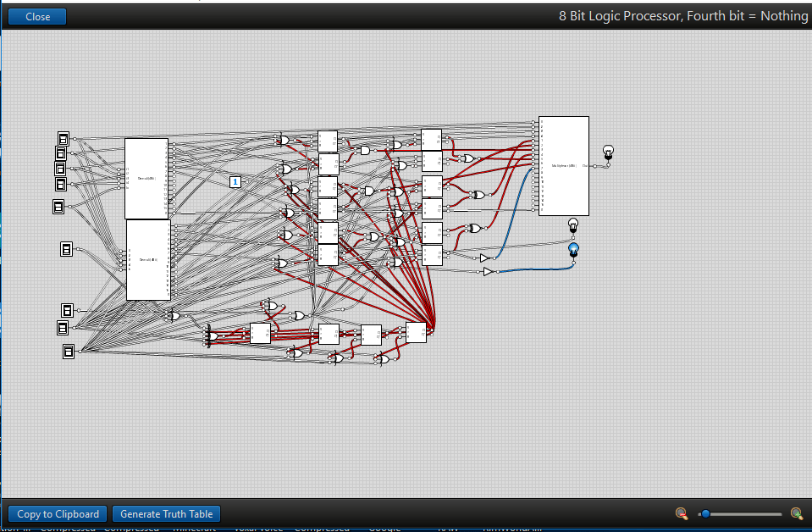This screenshot has height=532, width=812.
Task: Click the zoom in magnifier icon
Action: pyautogui.click(x=796, y=513)
